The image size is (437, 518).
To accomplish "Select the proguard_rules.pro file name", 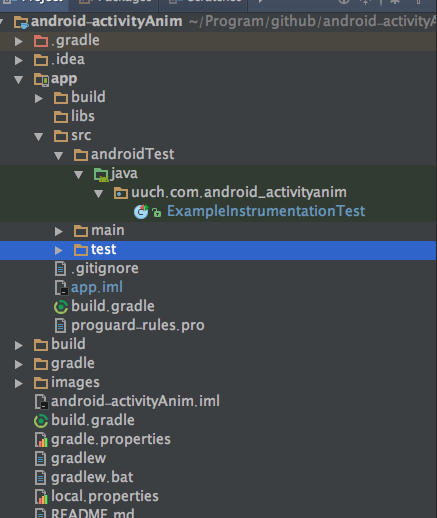I will click(x=138, y=326).
